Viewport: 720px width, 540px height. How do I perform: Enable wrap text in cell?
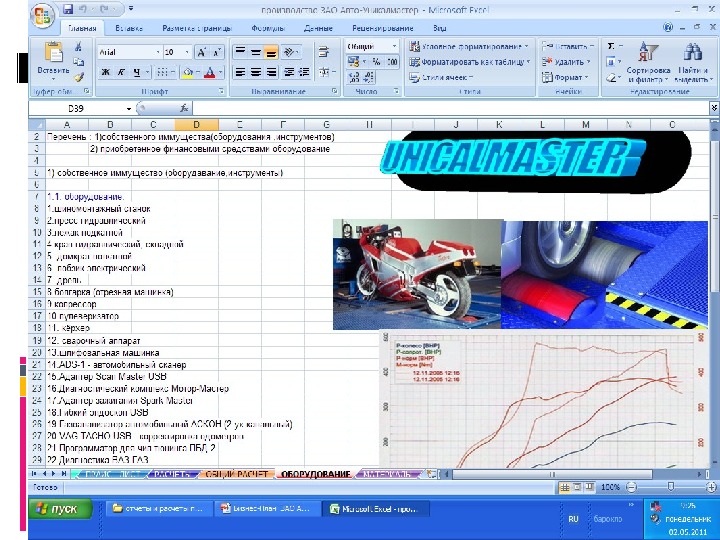[x=324, y=52]
